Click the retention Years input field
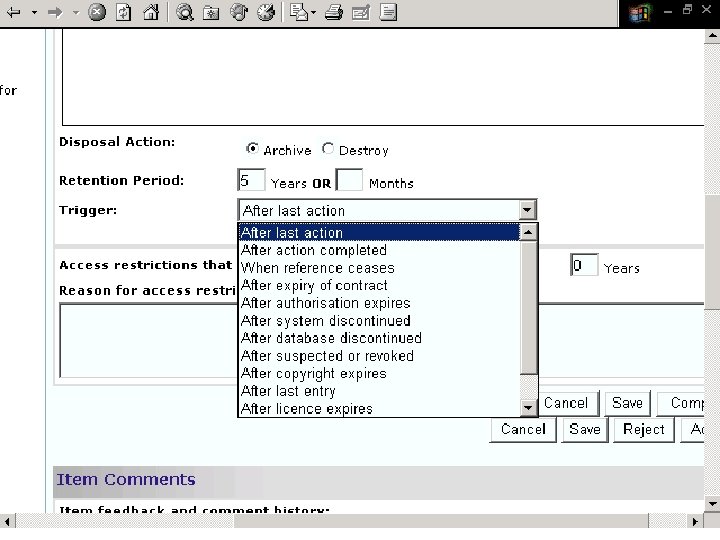This screenshot has width=720, height=540. [251, 180]
